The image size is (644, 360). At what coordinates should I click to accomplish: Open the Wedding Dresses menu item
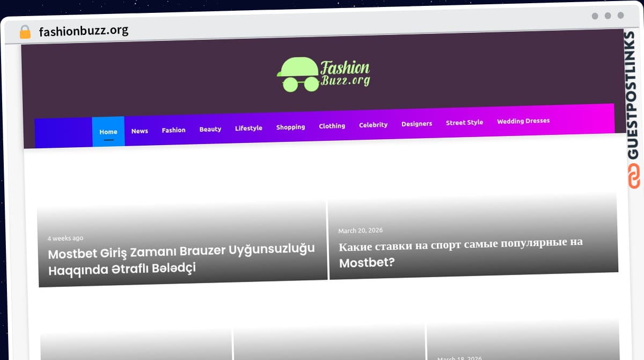click(x=523, y=121)
